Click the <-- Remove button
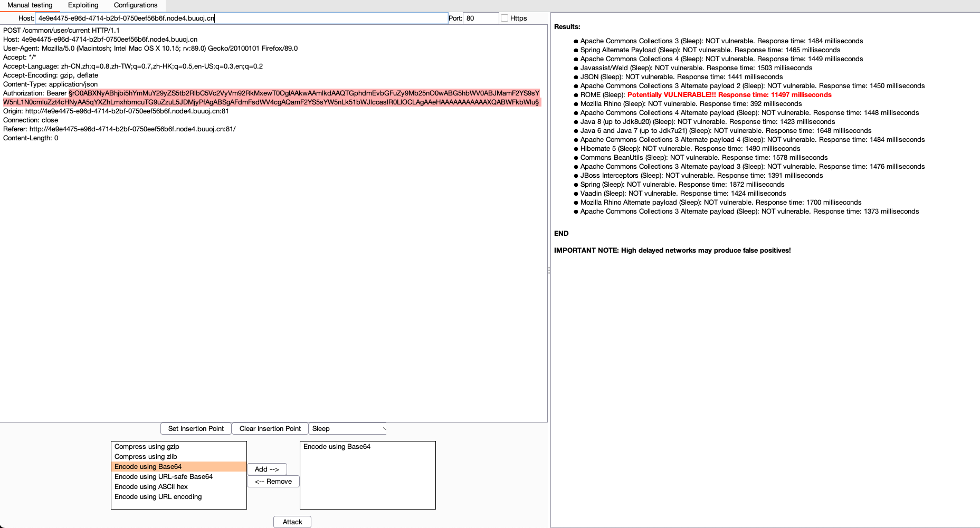Viewport: 980px width, 528px height. [x=273, y=482]
